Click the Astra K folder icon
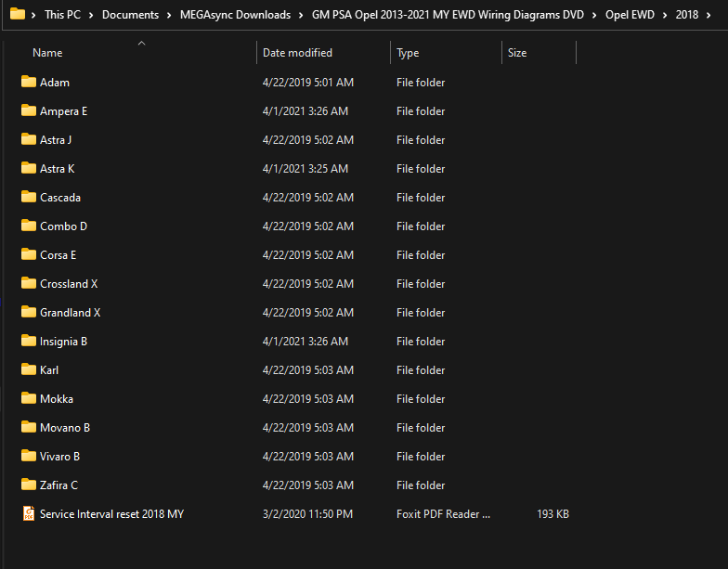 coord(28,168)
